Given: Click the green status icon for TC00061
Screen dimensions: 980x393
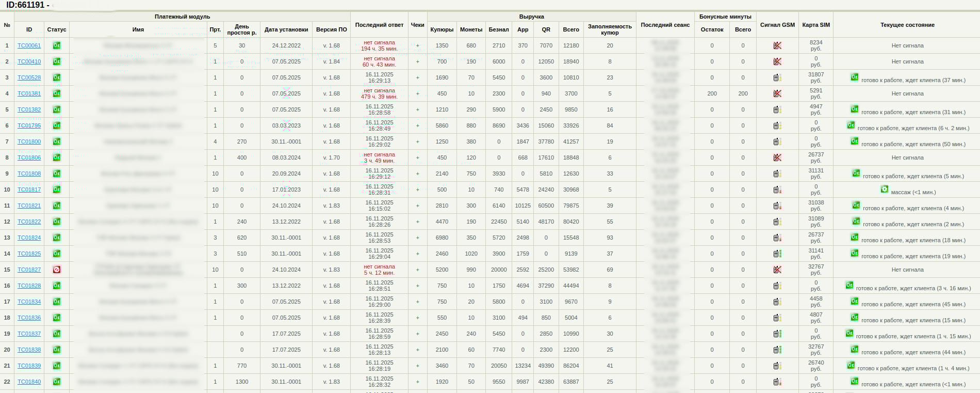Looking at the screenshot, I should tap(57, 45).
